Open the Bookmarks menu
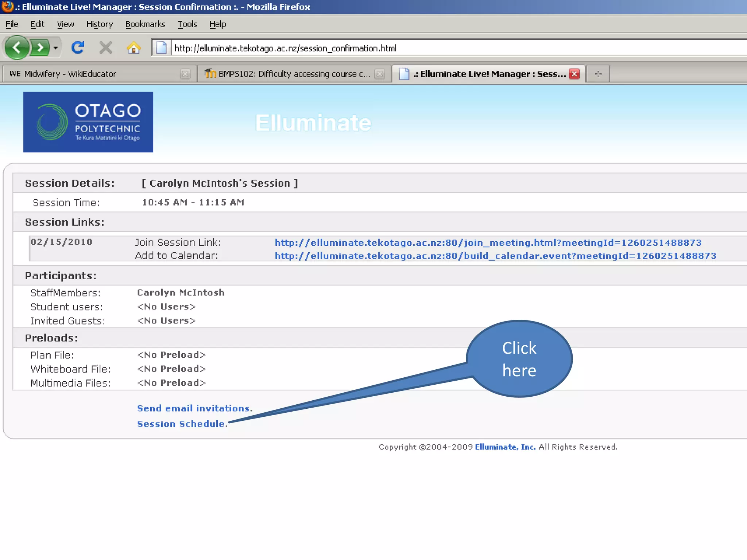This screenshot has width=747, height=560. [145, 24]
